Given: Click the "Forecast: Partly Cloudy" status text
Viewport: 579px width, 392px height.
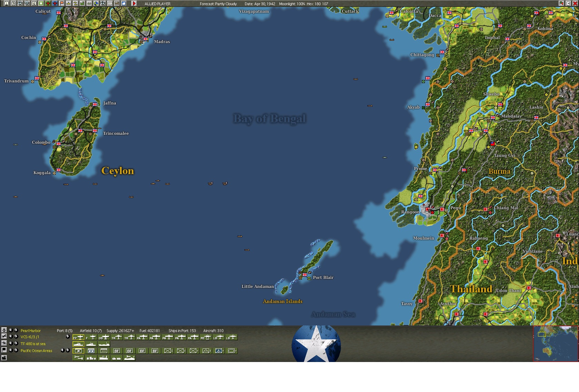Looking at the screenshot, I should 218,4.
